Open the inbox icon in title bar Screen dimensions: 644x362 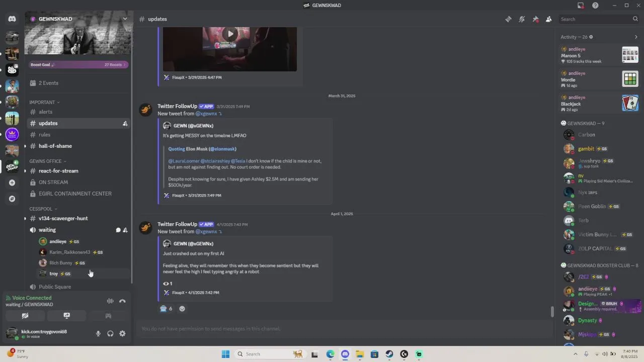point(581,6)
